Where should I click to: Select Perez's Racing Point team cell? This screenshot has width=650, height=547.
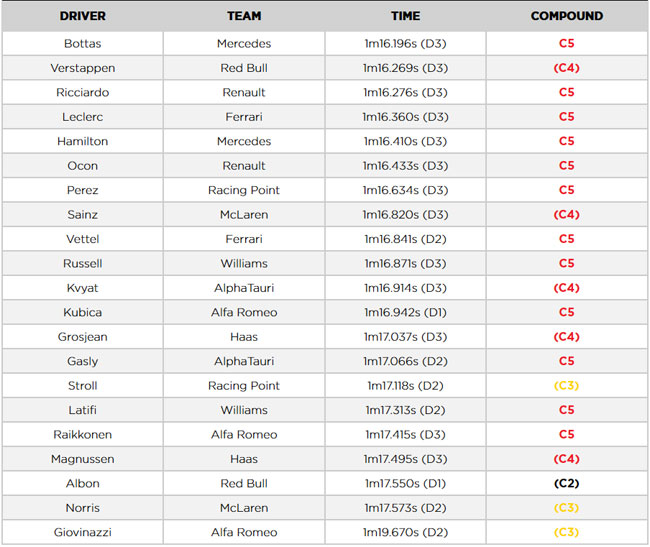[244, 190]
